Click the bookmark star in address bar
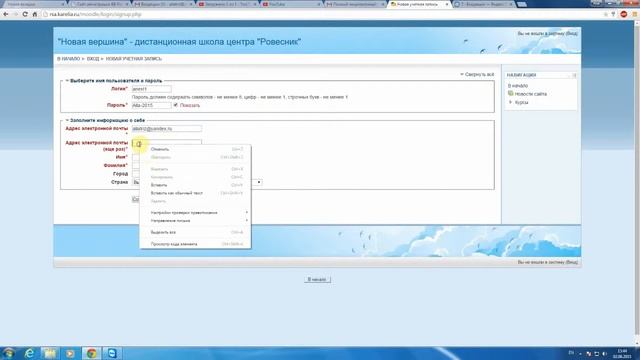Viewport: 640px width, 360px height. point(606,14)
